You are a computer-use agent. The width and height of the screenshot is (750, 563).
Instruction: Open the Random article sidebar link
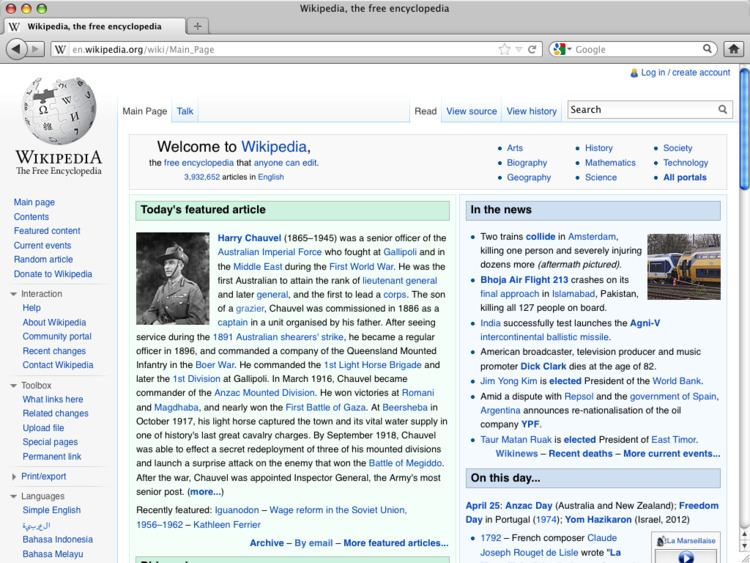tap(43, 259)
